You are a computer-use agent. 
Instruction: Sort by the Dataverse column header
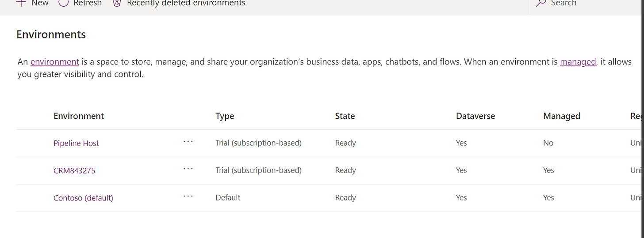tap(475, 116)
